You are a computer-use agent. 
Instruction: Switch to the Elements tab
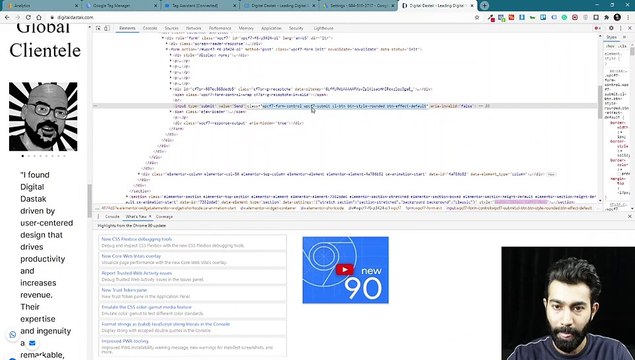(127, 28)
